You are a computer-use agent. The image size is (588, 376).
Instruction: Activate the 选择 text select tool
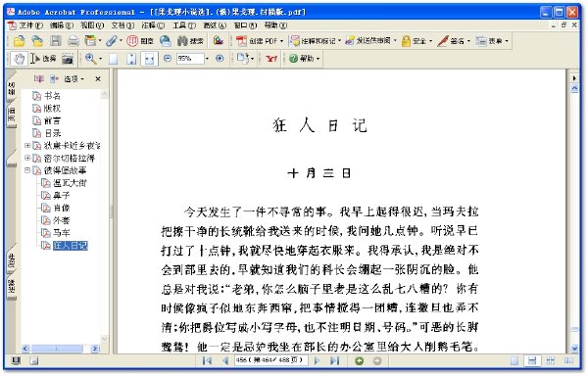click(x=43, y=59)
